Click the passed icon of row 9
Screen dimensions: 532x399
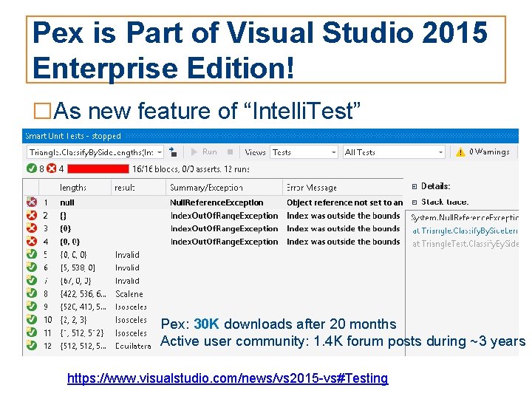[32, 307]
